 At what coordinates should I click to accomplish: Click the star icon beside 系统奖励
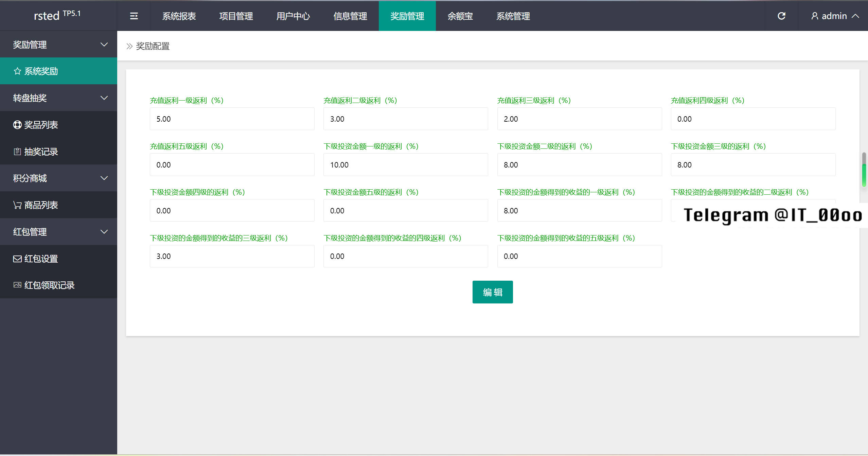pyautogui.click(x=17, y=71)
